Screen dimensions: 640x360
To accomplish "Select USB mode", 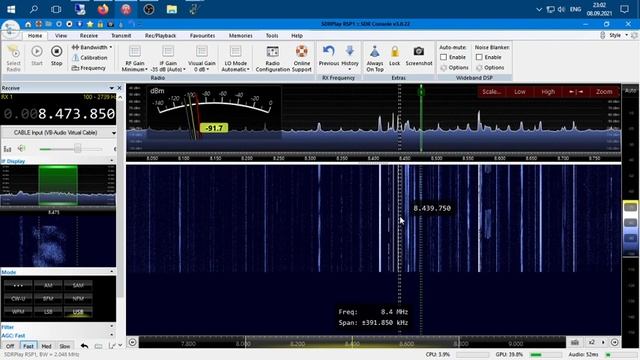I will [x=78, y=312].
